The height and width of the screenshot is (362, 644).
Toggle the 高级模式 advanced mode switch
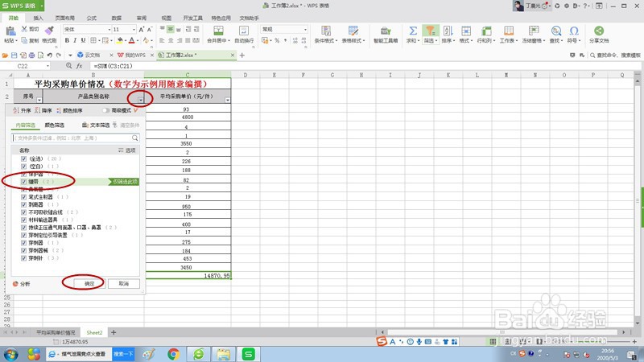click(x=106, y=110)
